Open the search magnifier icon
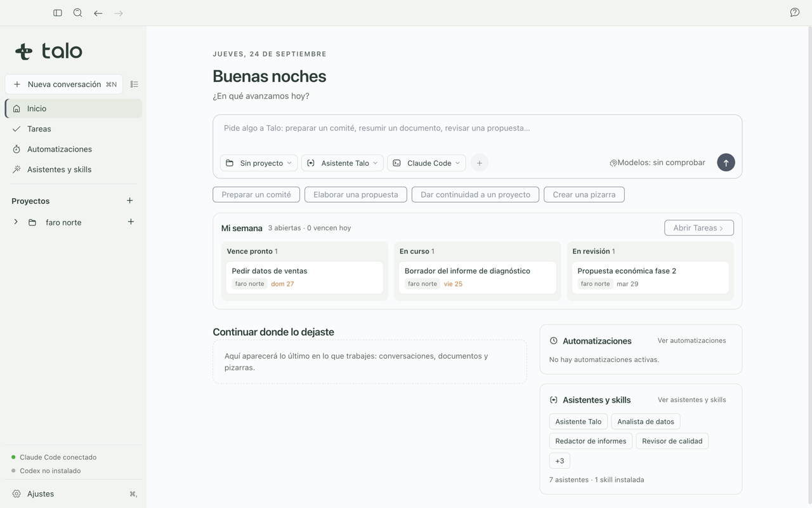812x508 pixels. (78, 13)
